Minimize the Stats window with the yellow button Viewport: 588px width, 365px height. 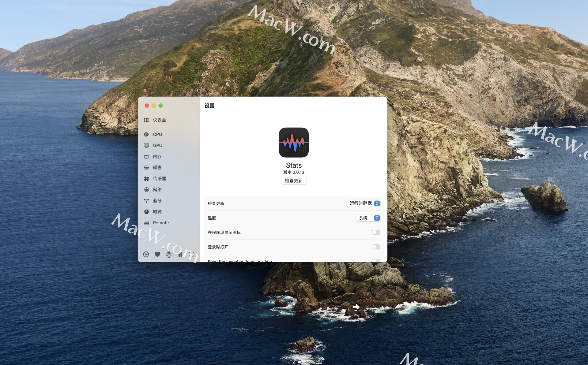[x=154, y=106]
